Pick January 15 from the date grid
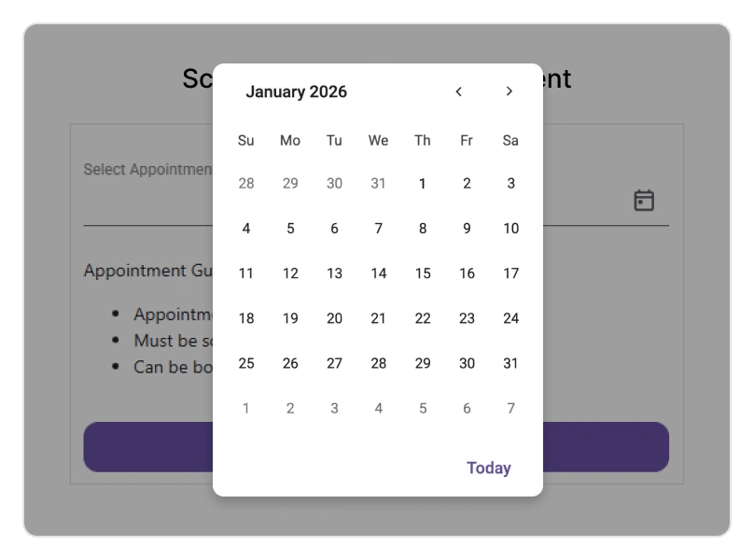The image size is (754, 560). (422, 273)
